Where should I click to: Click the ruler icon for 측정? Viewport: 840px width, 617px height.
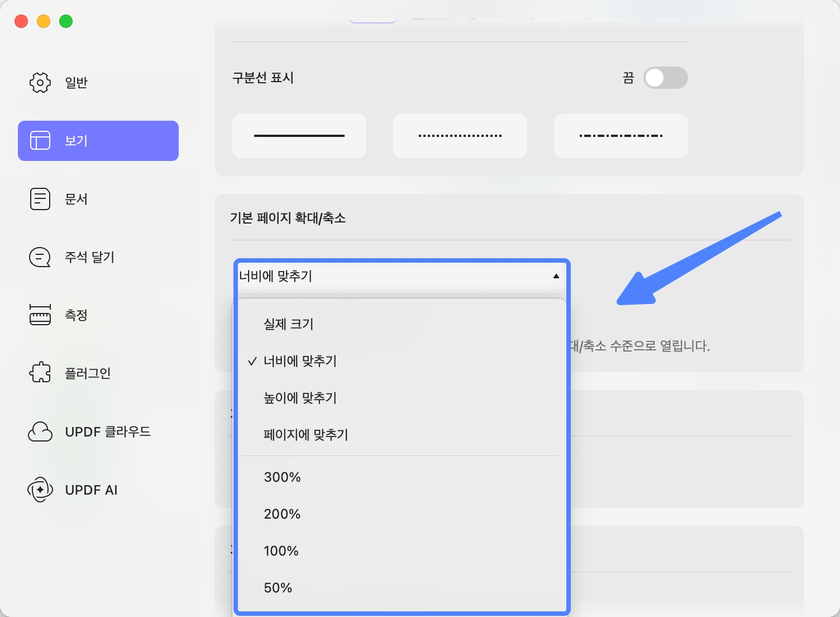(40, 315)
